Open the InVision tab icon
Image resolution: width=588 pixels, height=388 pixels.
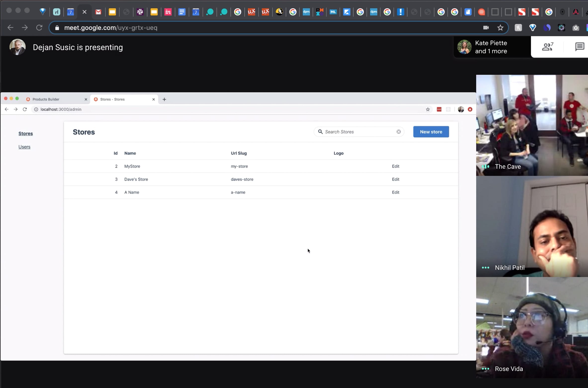click(x=168, y=12)
